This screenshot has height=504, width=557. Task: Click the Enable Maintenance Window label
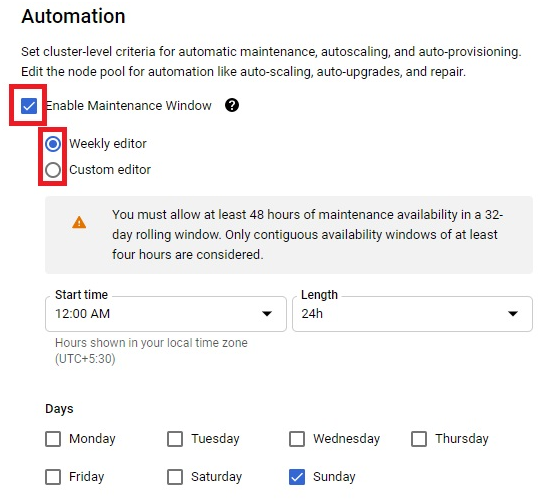pos(129,105)
